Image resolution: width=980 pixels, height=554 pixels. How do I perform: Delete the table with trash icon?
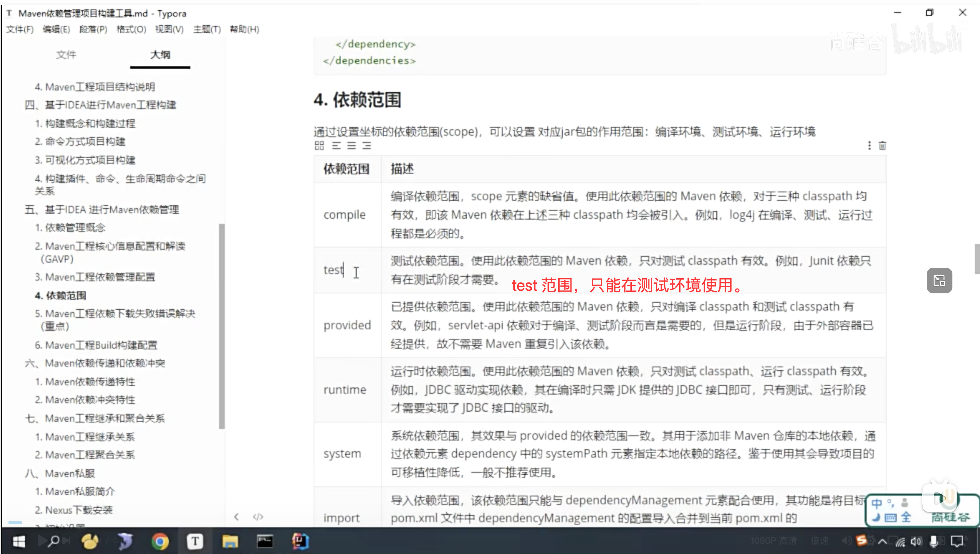(883, 145)
